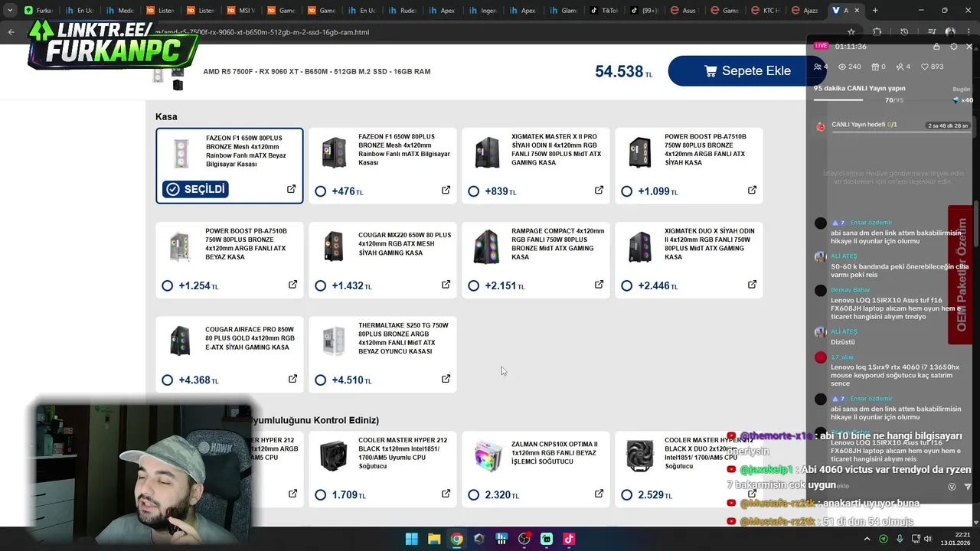980x551 pixels.
Task: Switch to the Ajazz browser tab
Action: (804, 11)
